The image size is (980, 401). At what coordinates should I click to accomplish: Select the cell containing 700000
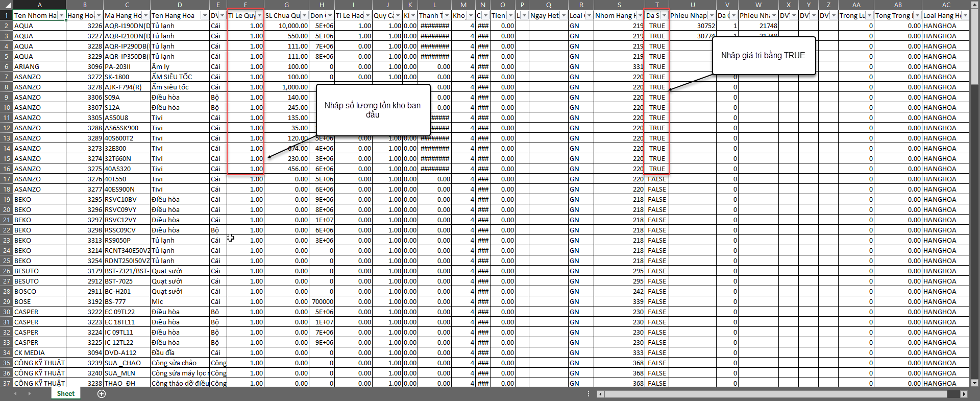322,301
